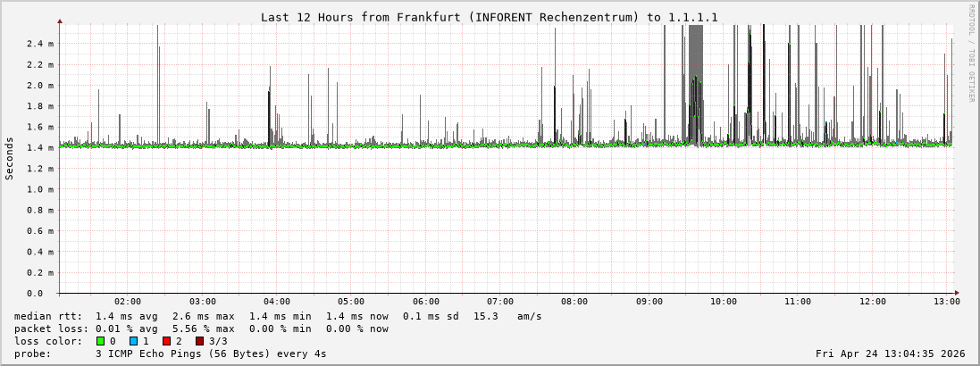Click the Fri Apr 24 timestamp
This screenshot has height=366, width=980.
point(890,354)
